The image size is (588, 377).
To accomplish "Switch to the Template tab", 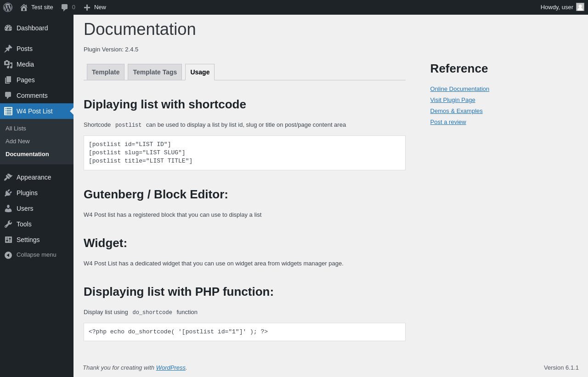I will pyautogui.click(x=106, y=72).
